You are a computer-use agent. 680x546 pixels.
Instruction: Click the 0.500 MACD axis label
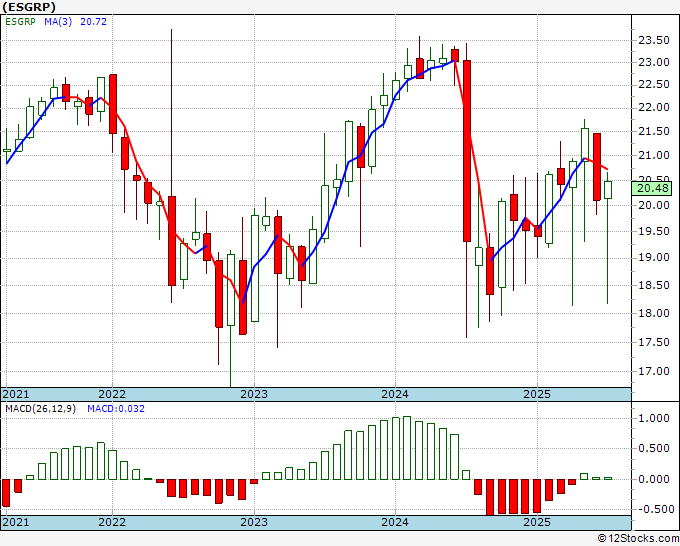[654, 448]
